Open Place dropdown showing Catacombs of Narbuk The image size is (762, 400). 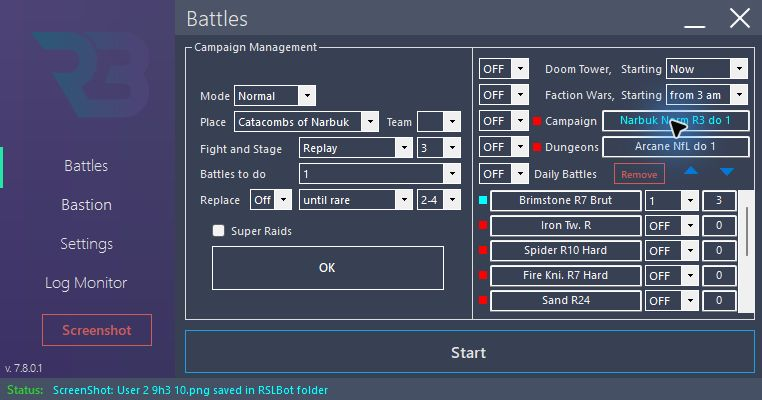[x=306, y=122]
